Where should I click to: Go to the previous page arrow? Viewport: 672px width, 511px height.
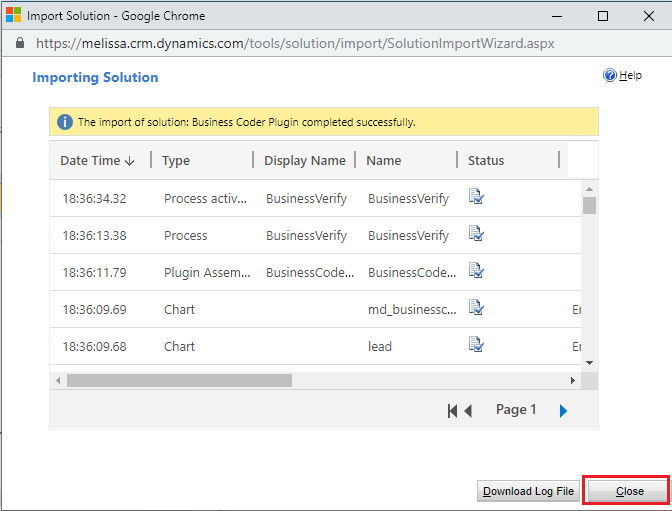(x=468, y=410)
